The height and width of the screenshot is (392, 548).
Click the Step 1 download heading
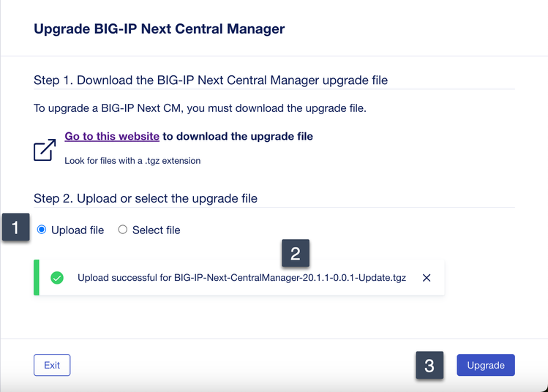click(211, 79)
